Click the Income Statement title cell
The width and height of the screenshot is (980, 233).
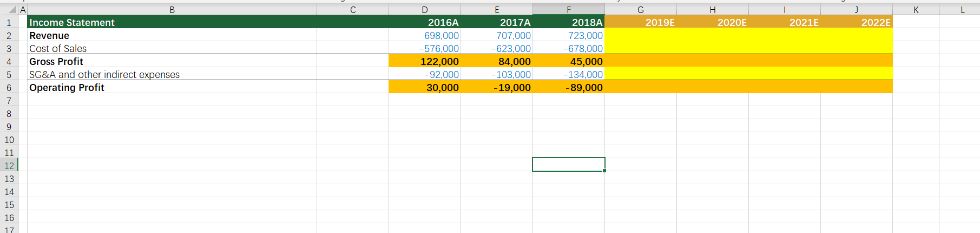tap(172, 22)
